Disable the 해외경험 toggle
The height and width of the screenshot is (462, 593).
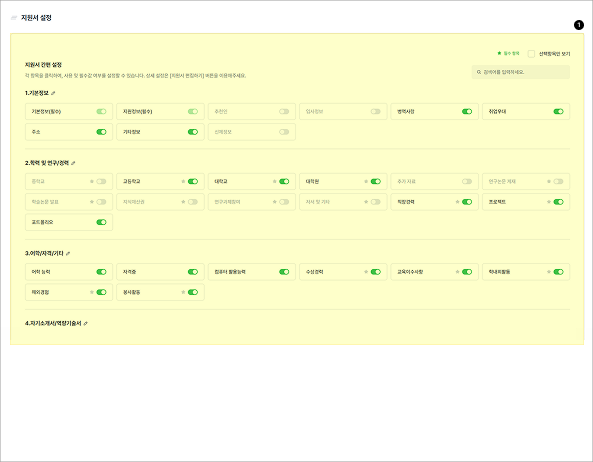coord(101,292)
